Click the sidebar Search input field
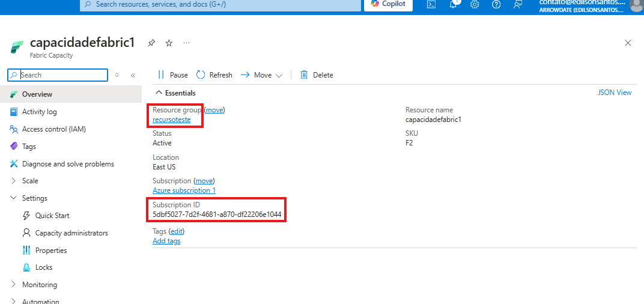The image size is (644, 304). [x=62, y=75]
